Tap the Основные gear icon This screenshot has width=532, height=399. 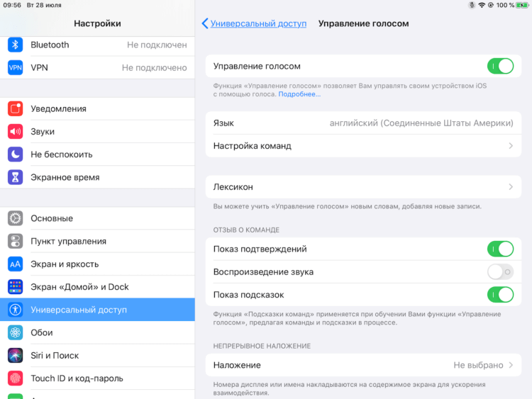[16, 218]
